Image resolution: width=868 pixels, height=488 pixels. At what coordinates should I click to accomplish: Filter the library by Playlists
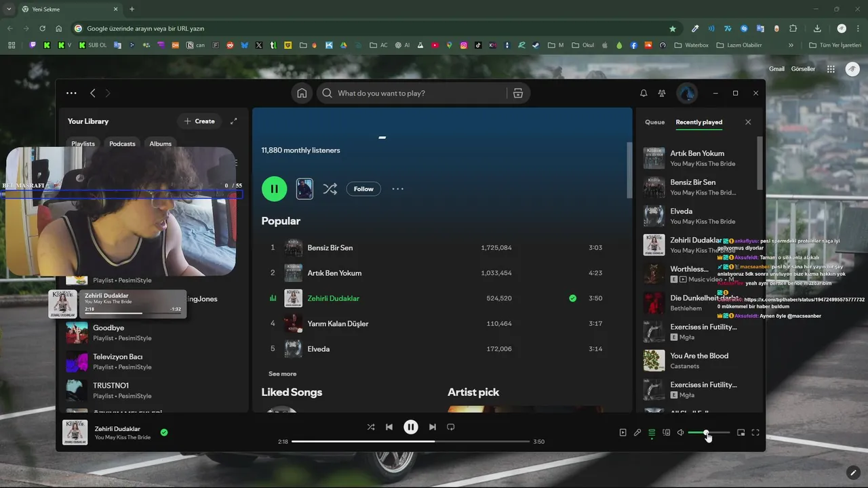pos(83,144)
